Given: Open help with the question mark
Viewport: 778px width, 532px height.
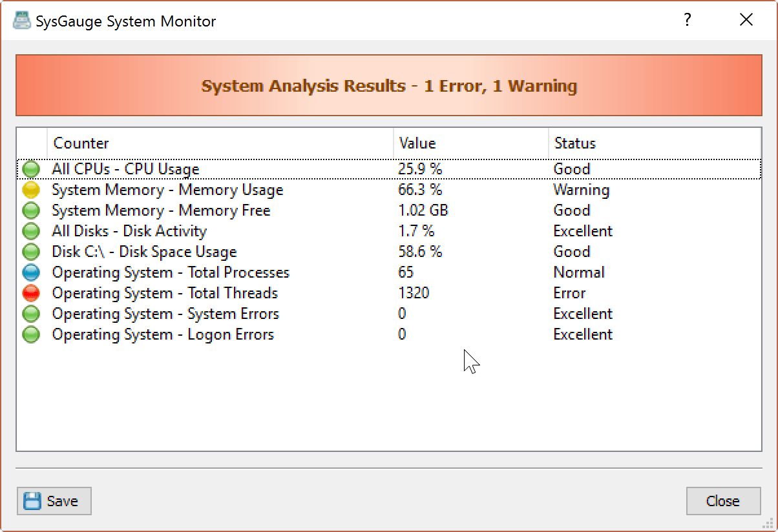Looking at the screenshot, I should pos(687,19).
